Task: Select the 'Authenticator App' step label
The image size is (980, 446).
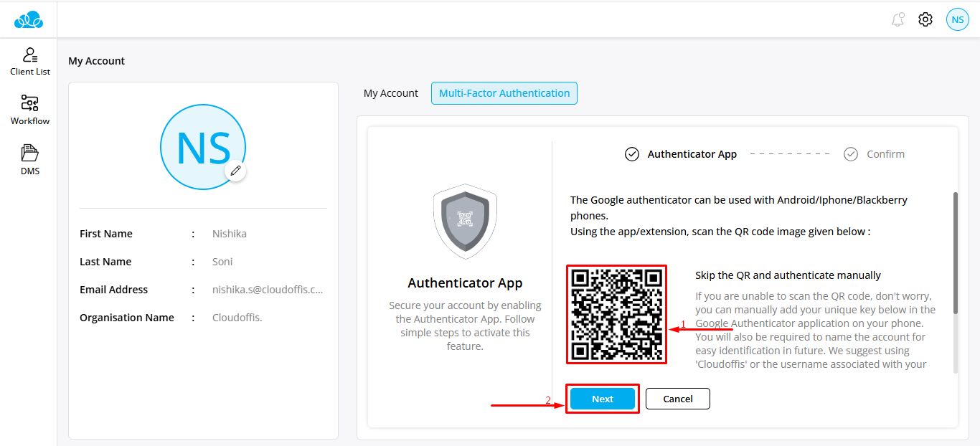Action: (692, 154)
